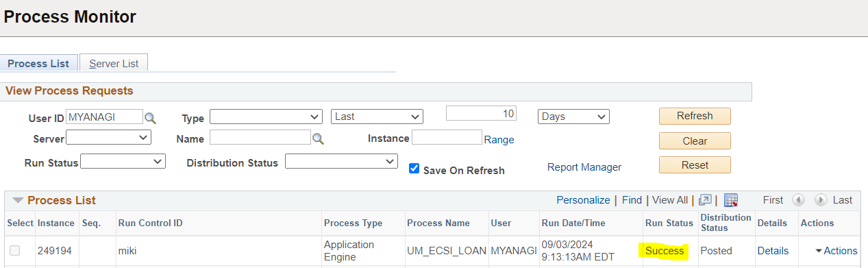Image resolution: width=868 pixels, height=268 pixels.
Task: Toggle the Save On Refresh checkbox
Action: coord(414,169)
